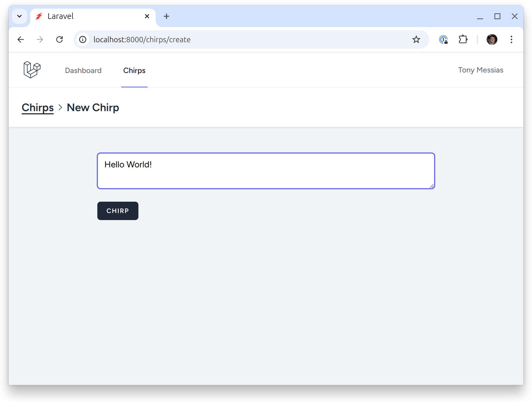Select the Chirps navigation tab
The height and width of the screenshot is (402, 532).
[134, 70]
